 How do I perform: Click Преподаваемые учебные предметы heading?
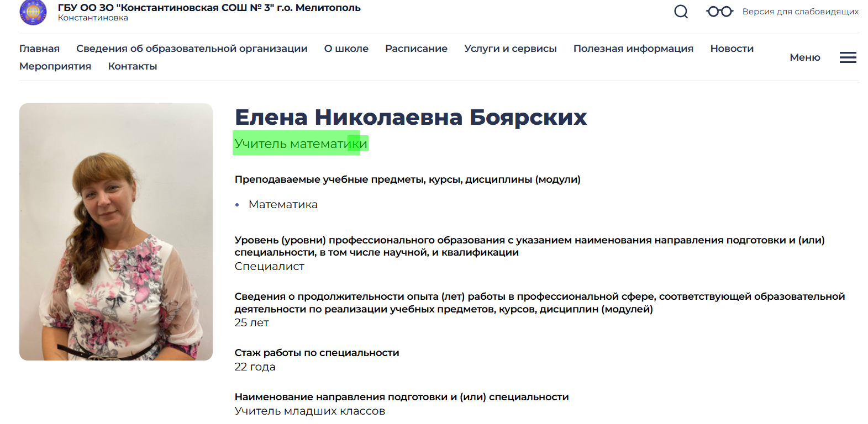408,179
